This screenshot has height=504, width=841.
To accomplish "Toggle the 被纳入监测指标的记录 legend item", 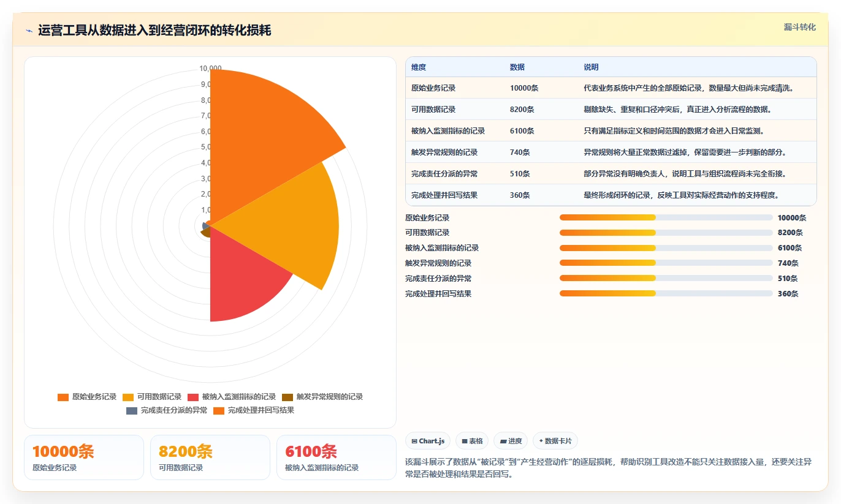I will 232,397.
